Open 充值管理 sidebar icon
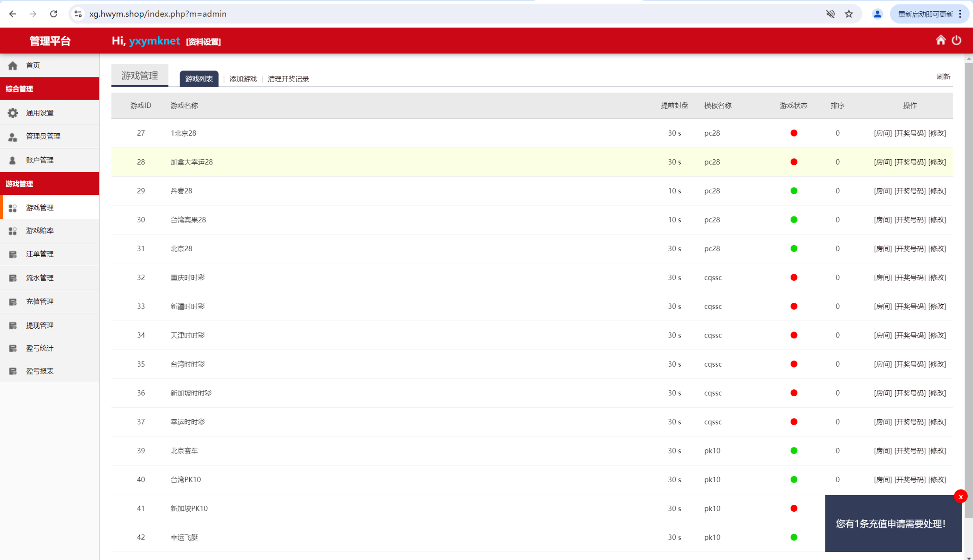Screen dimensions: 973x560 (13, 301)
